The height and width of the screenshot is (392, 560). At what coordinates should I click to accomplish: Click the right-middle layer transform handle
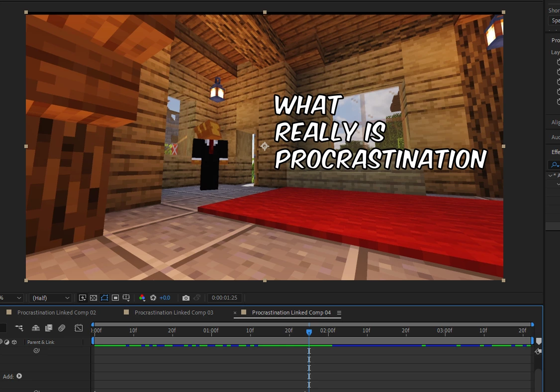[504, 146]
